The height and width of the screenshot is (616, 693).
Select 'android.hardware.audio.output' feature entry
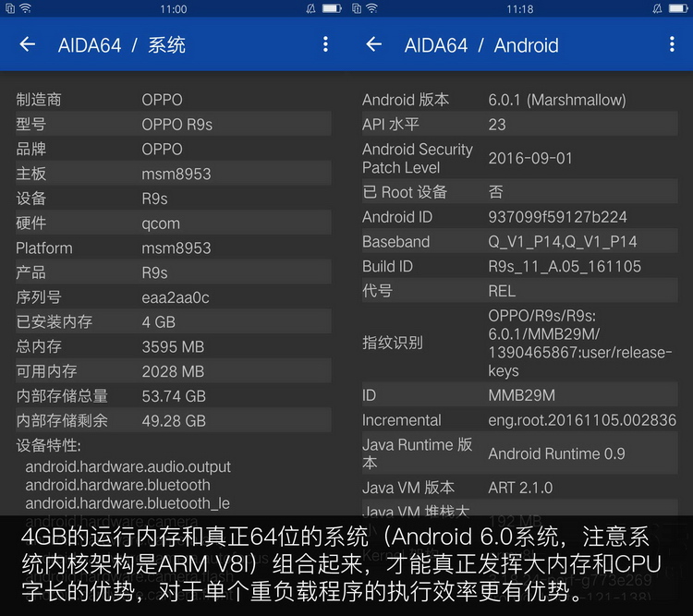[x=128, y=466]
